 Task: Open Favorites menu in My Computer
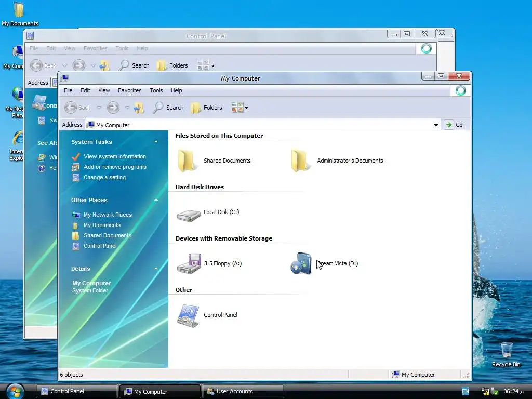point(129,90)
